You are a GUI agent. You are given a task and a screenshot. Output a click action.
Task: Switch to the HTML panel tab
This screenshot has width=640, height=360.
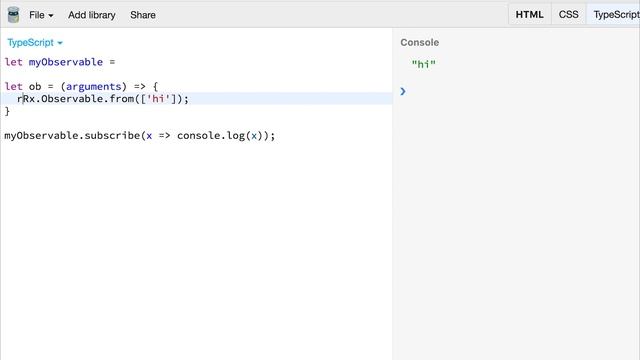point(529,15)
